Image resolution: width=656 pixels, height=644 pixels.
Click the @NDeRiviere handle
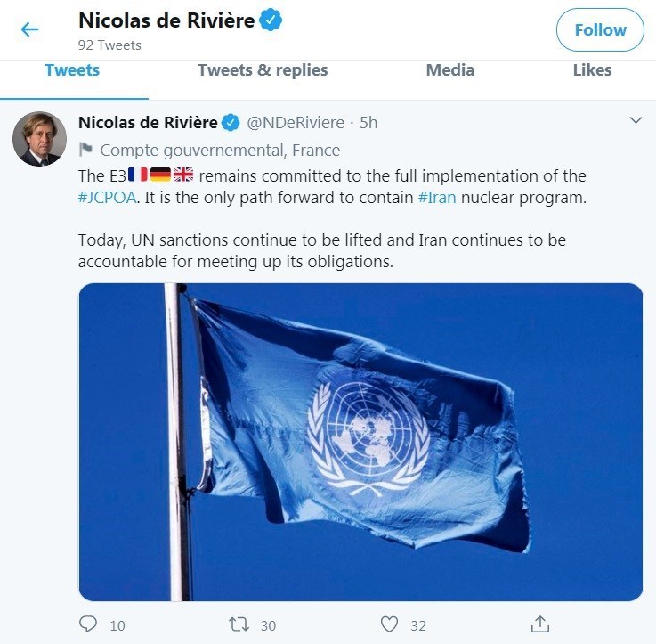(296, 123)
